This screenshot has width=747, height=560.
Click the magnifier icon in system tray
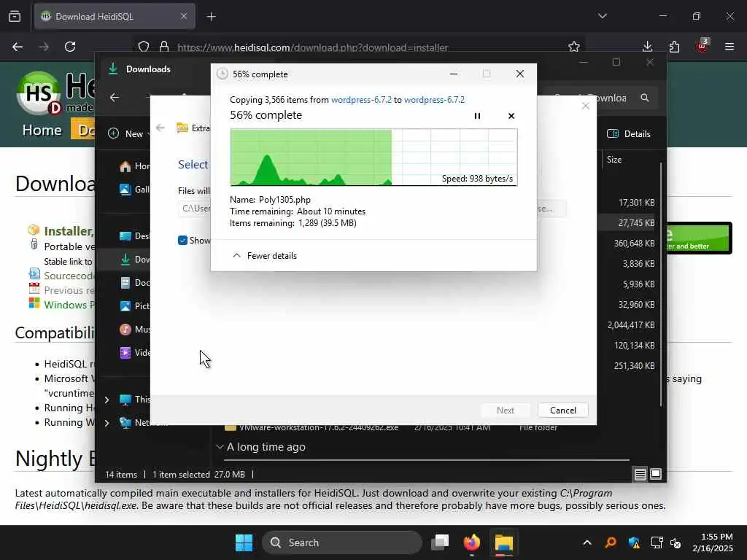pos(611,542)
